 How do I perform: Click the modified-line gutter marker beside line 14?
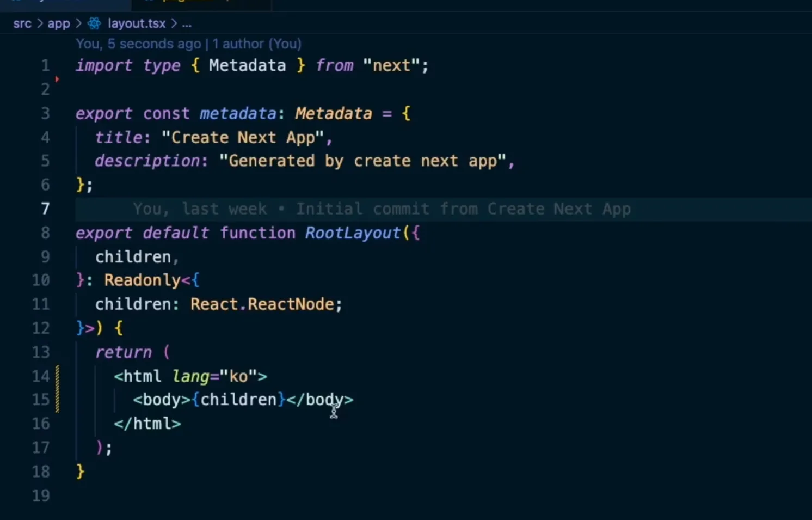[x=57, y=376]
